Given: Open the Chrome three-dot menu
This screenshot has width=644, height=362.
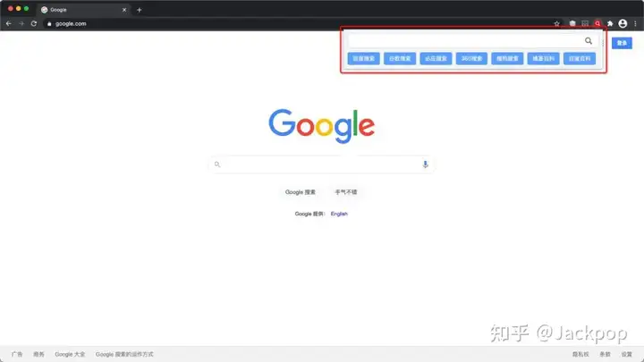Looking at the screenshot, I should pyautogui.click(x=635, y=23).
